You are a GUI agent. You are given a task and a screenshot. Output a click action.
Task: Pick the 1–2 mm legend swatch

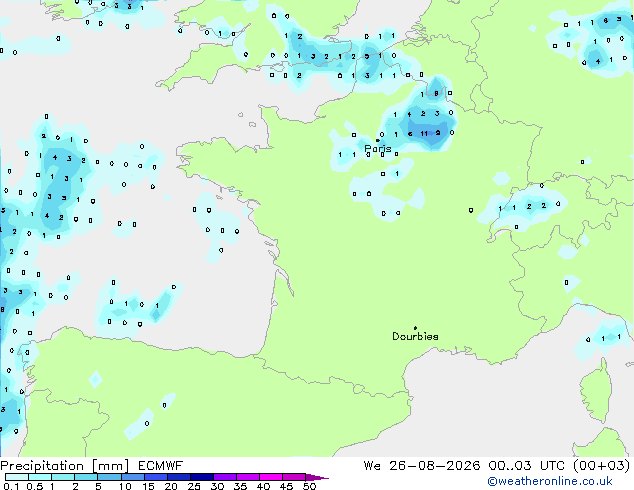tap(63, 477)
